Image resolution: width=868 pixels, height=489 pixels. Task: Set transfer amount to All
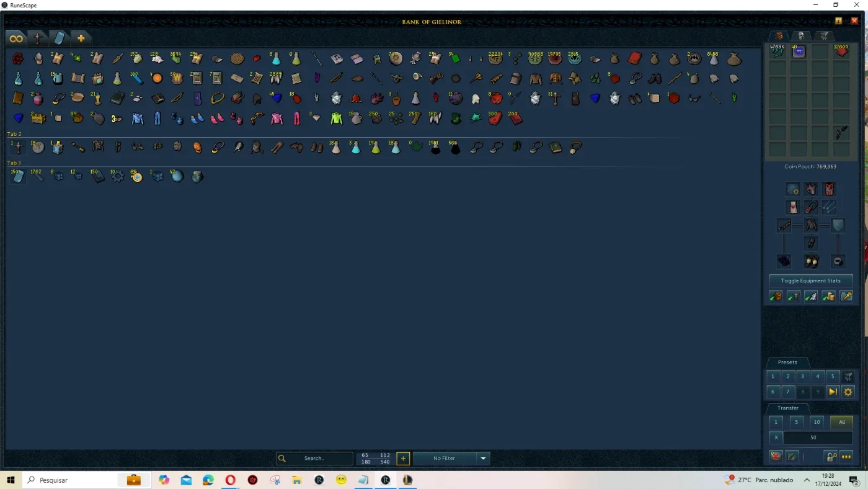click(841, 422)
